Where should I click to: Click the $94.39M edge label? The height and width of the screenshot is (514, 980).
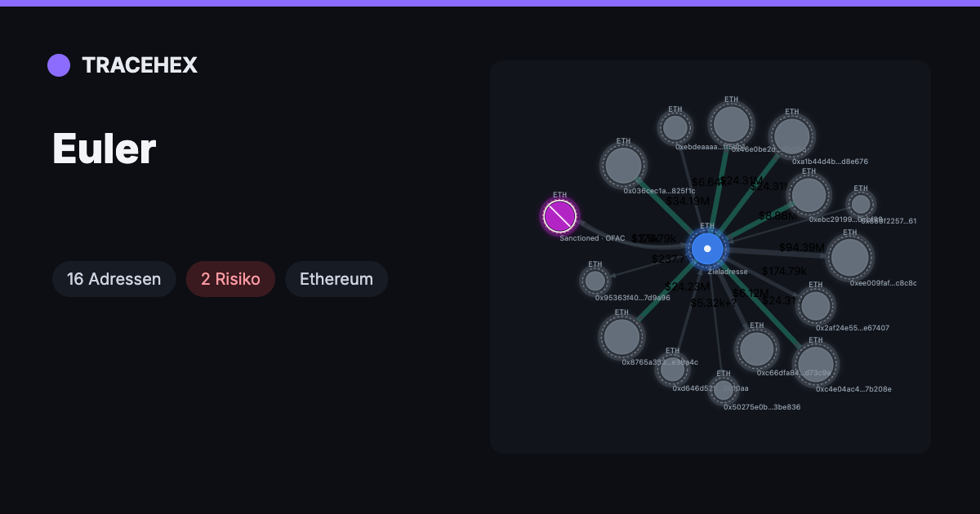coord(801,247)
